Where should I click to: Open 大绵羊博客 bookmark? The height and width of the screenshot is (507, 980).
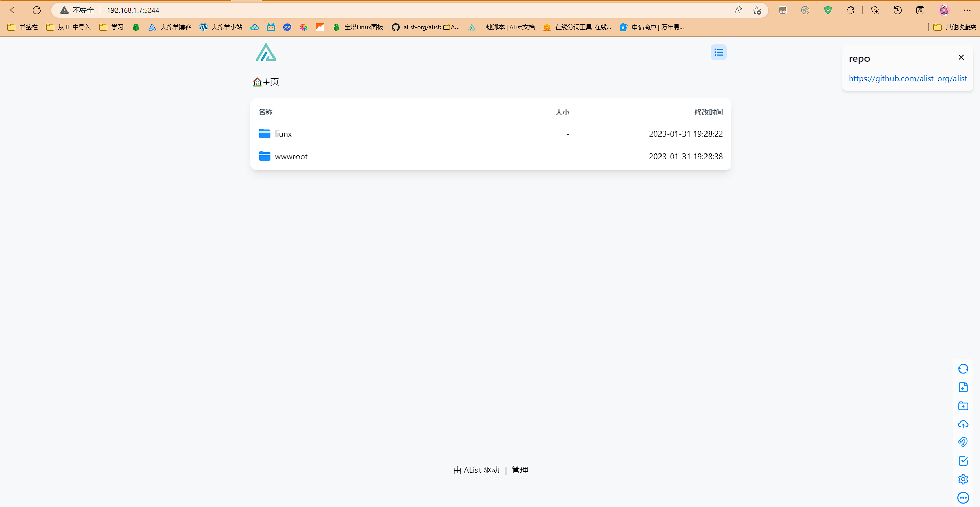coord(170,27)
